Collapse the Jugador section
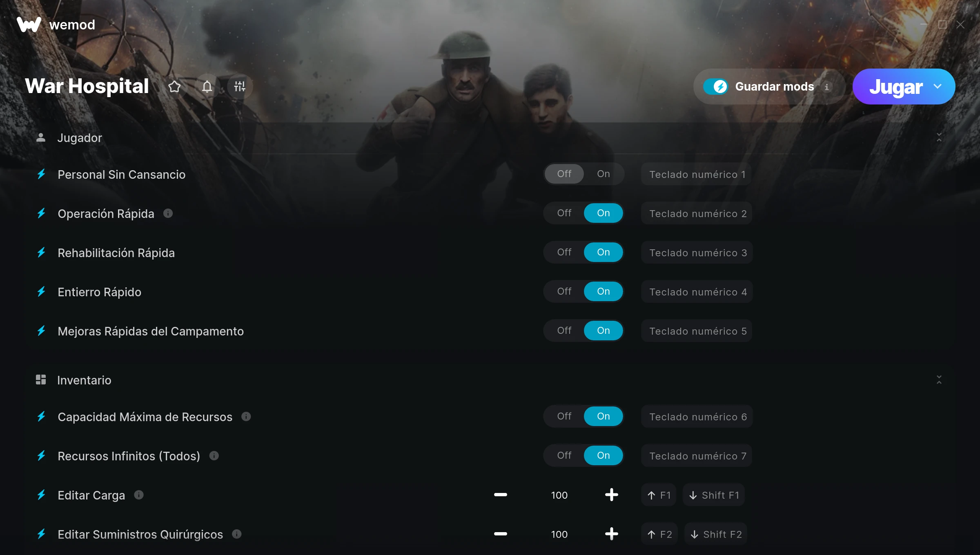 click(x=939, y=138)
